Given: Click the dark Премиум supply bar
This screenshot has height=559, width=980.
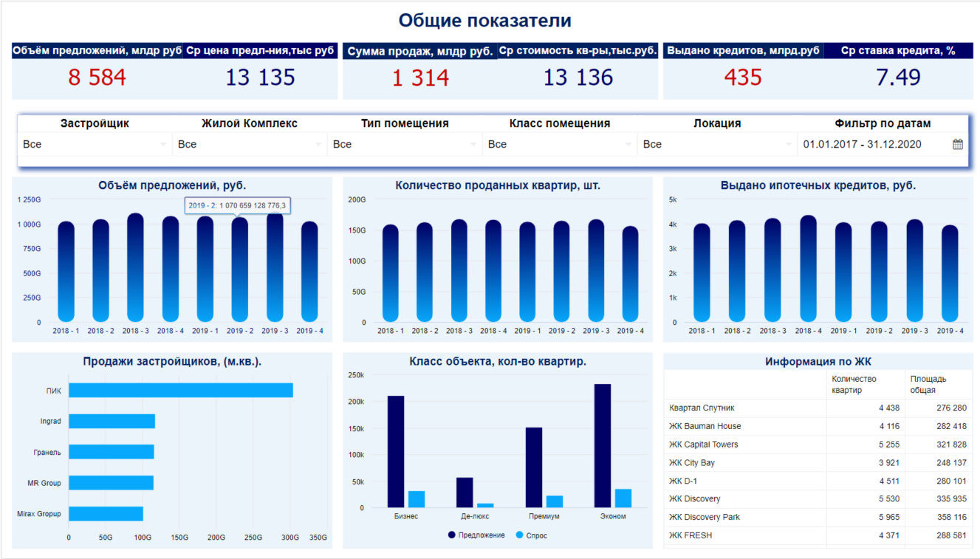Looking at the screenshot, I should pyautogui.click(x=534, y=468).
